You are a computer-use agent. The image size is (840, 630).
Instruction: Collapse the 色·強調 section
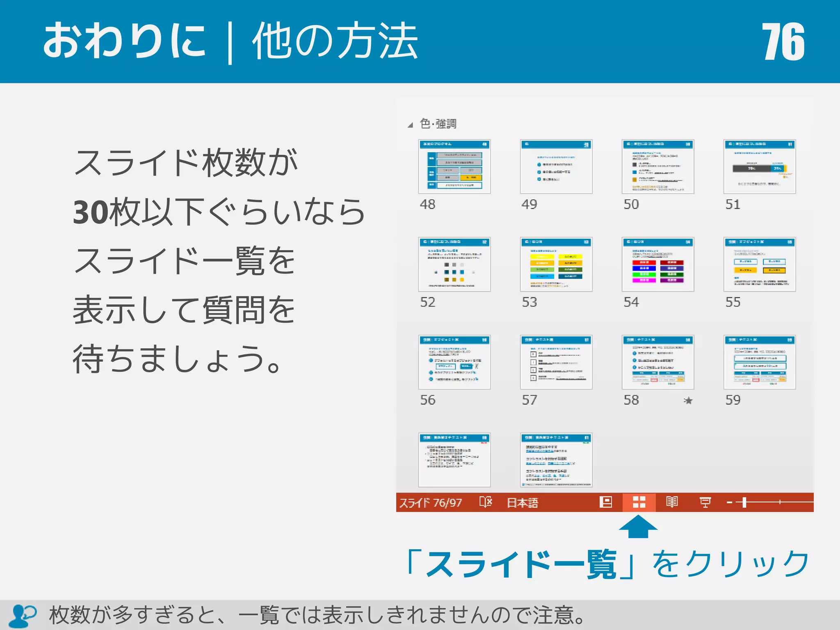click(410, 125)
